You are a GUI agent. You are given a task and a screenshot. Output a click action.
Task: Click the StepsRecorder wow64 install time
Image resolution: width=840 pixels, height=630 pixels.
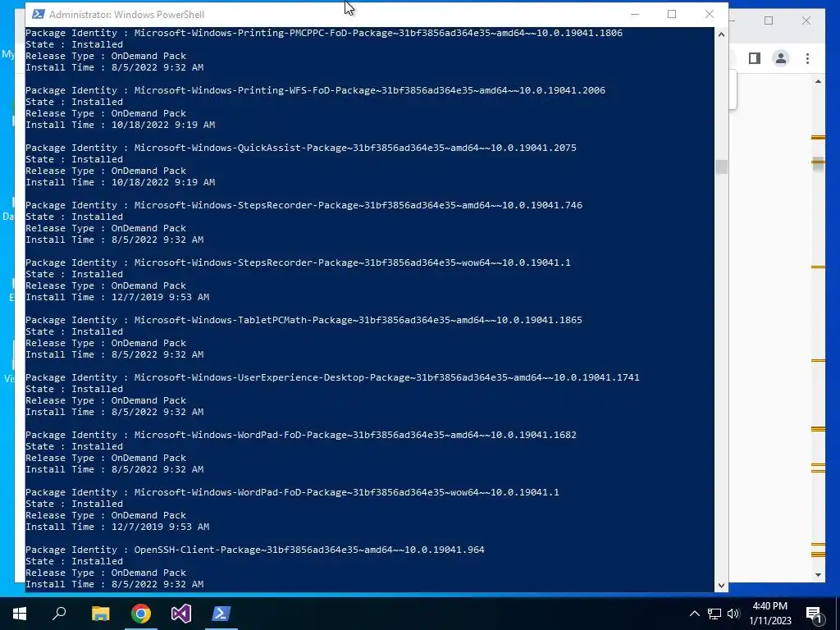pos(117,296)
